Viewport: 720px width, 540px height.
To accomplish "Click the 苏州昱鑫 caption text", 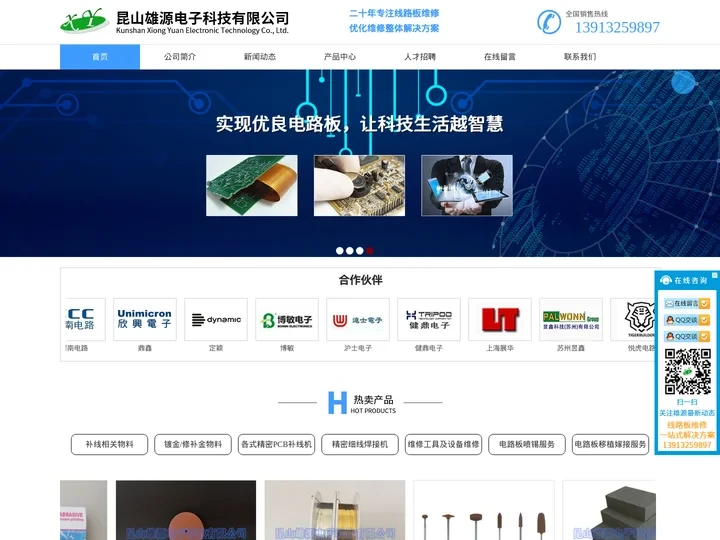I will [571, 348].
